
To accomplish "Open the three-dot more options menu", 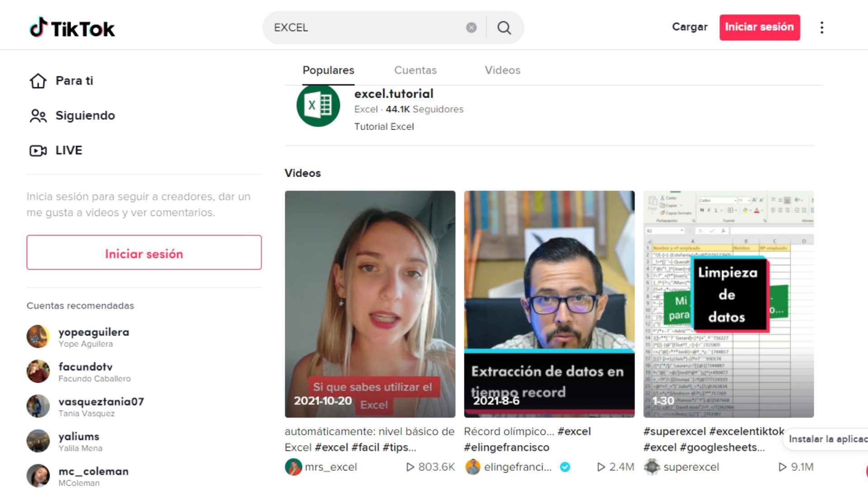I will [822, 28].
